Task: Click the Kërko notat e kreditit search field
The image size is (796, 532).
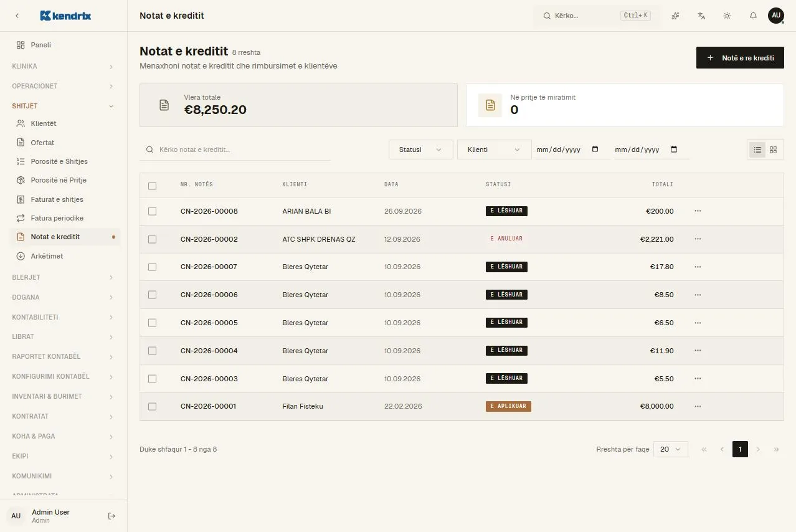Action: [x=235, y=150]
